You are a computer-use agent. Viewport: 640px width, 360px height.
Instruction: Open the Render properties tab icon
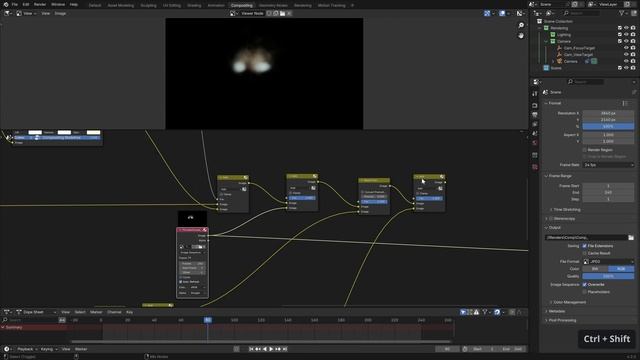(535, 105)
